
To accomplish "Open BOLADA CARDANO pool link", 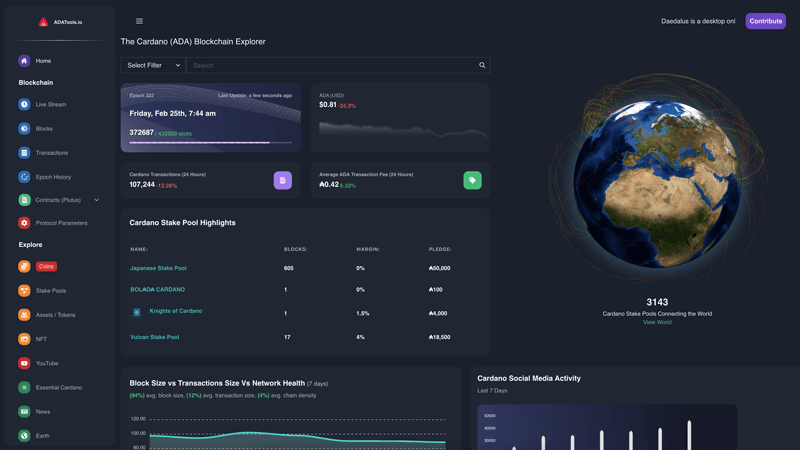I will click(157, 289).
